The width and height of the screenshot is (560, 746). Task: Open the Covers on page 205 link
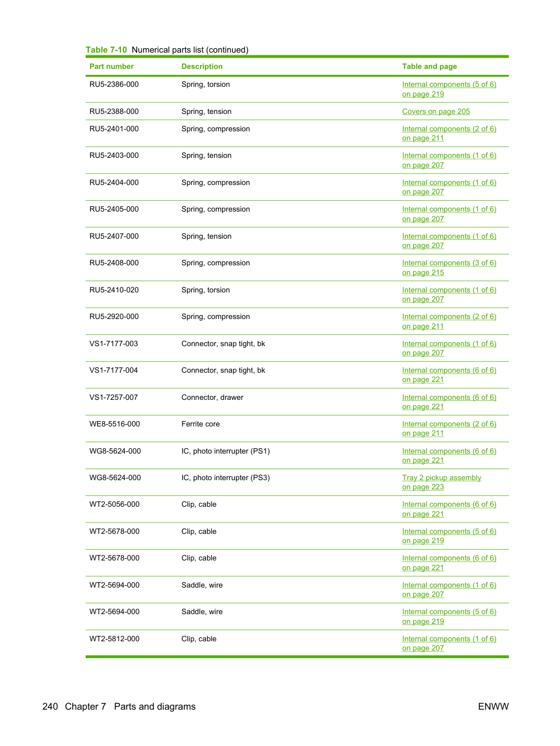tap(436, 111)
